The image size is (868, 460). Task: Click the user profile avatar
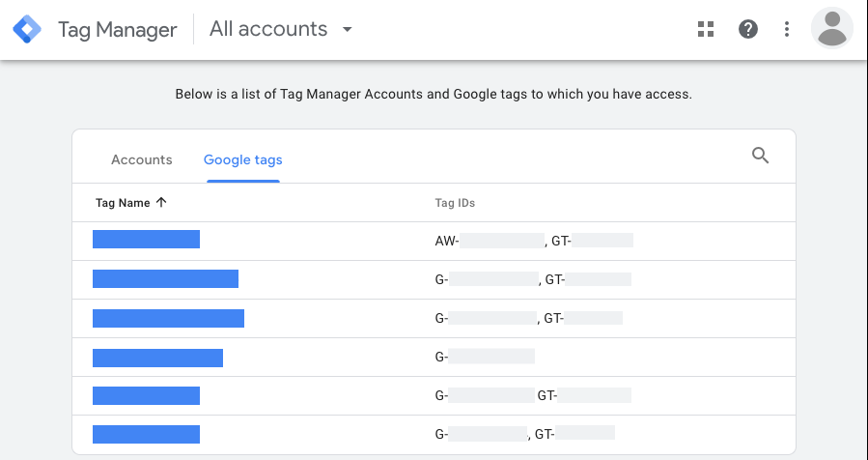(831, 28)
